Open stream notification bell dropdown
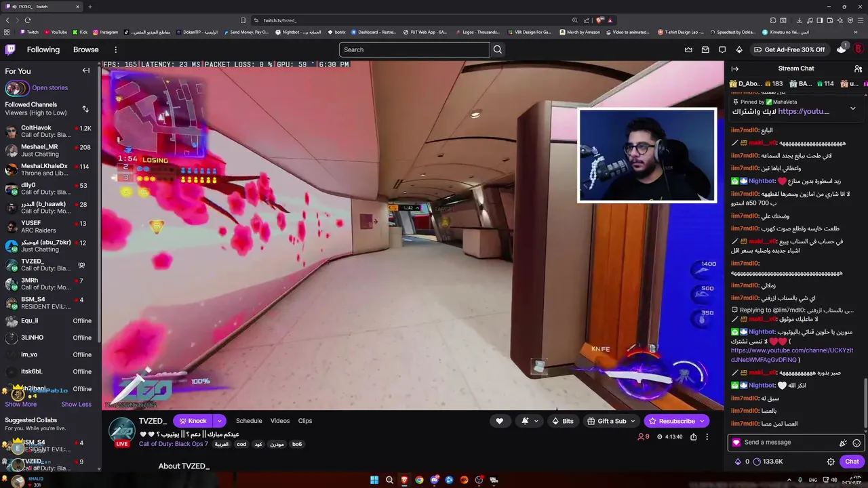The width and height of the screenshot is (868, 488). point(530,421)
